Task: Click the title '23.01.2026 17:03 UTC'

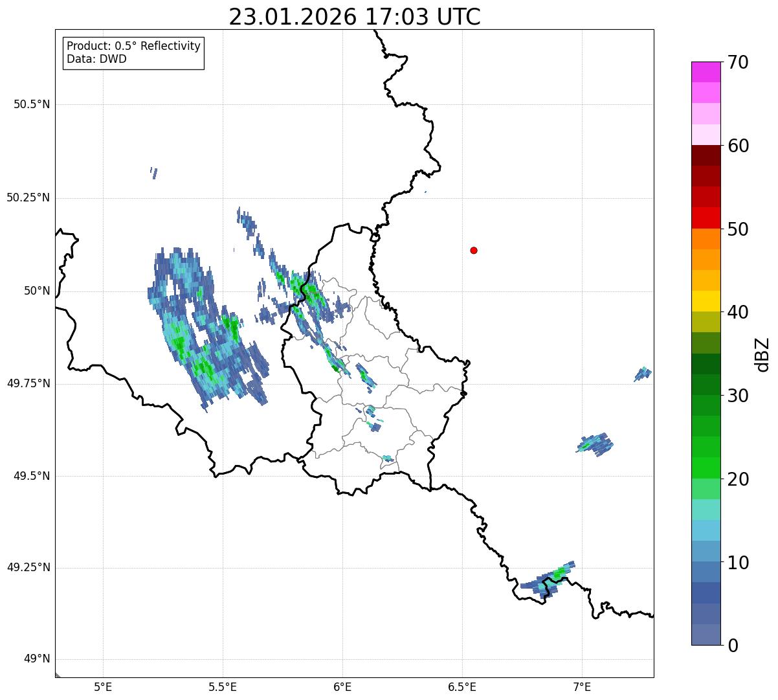Action: pos(355,17)
